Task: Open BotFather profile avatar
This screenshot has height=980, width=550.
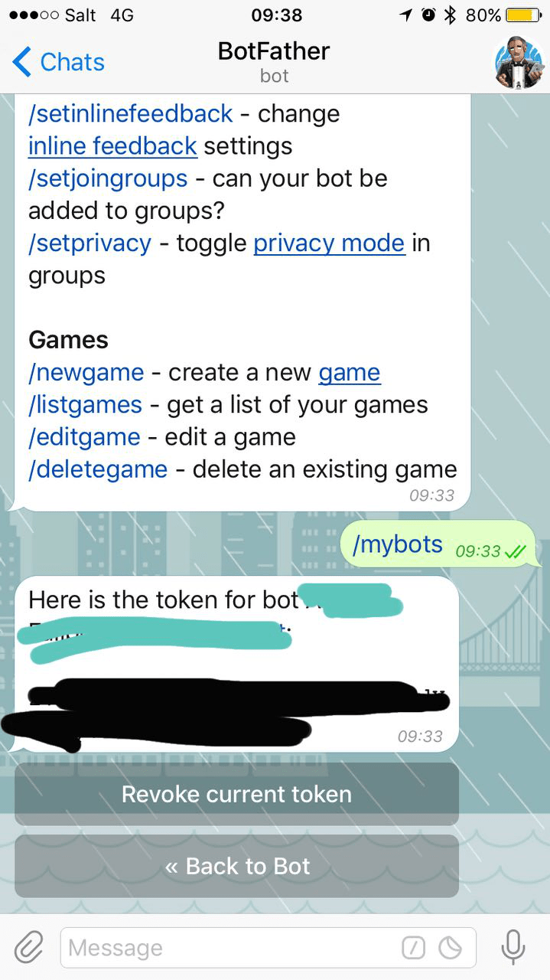Action: click(x=518, y=62)
